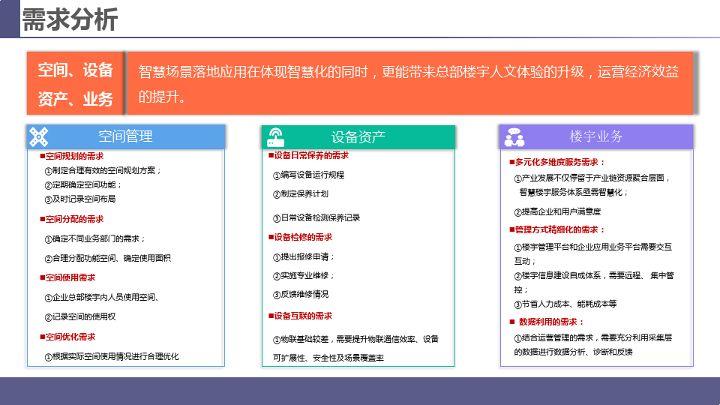Select the heading 设备日常保养的需求
Screen dimensions: 720x405
309,156
